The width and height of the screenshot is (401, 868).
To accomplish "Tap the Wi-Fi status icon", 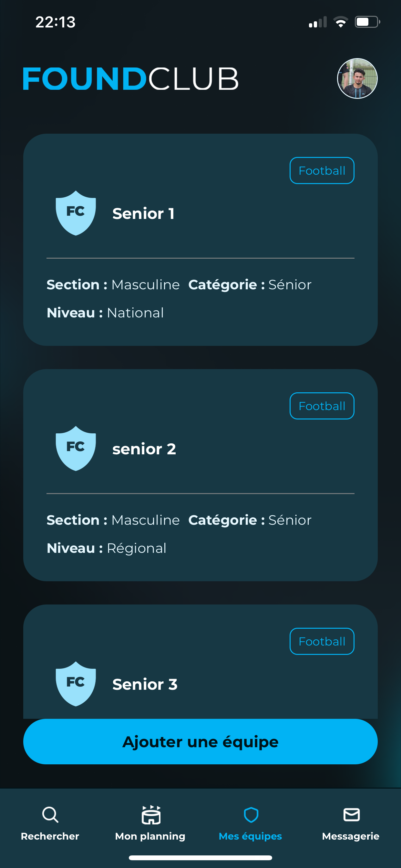I will pos(340,22).
